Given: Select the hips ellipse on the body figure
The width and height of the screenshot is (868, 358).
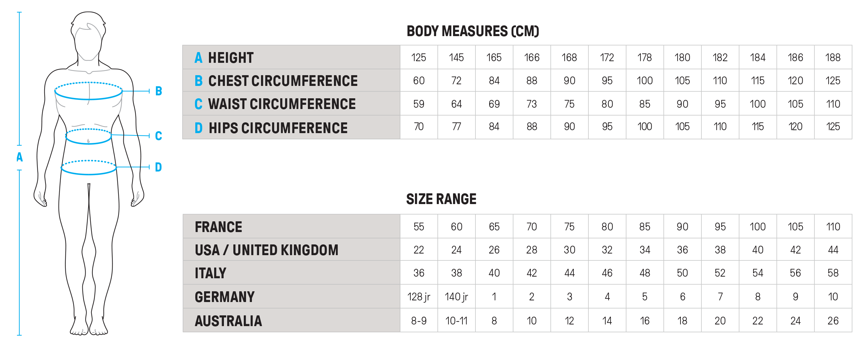Looking at the screenshot, I should (x=89, y=168).
